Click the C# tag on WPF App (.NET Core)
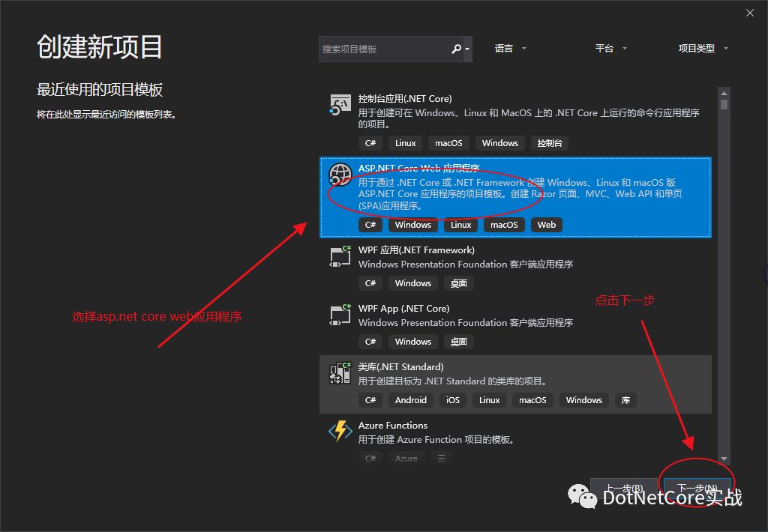Screen dimensions: 768x532 [370, 342]
